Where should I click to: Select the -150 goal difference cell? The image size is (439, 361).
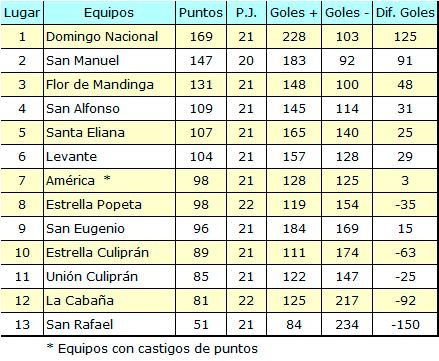click(405, 325)
